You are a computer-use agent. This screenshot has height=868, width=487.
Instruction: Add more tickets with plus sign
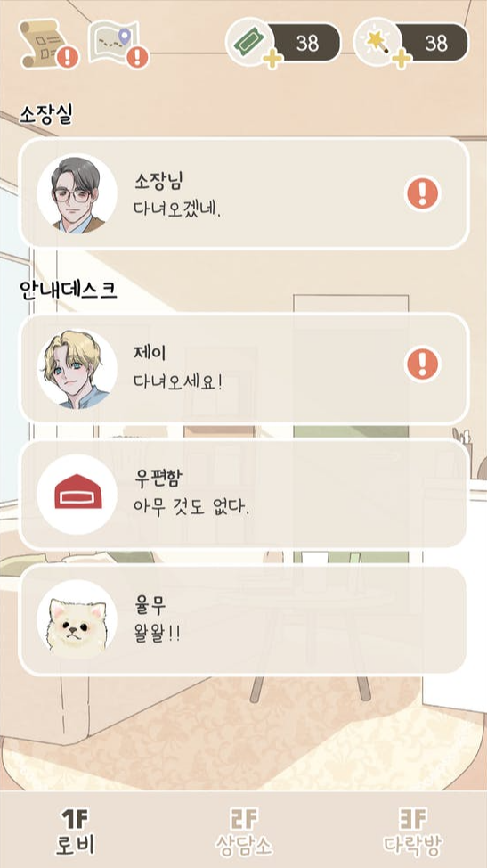click(x=272, y=59)
